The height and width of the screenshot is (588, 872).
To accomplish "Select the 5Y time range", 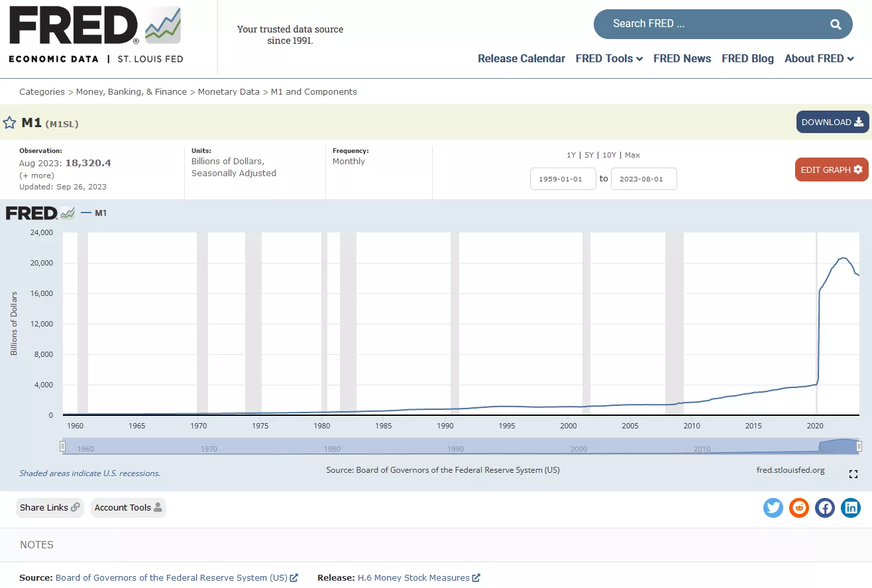I will point(589,155).
